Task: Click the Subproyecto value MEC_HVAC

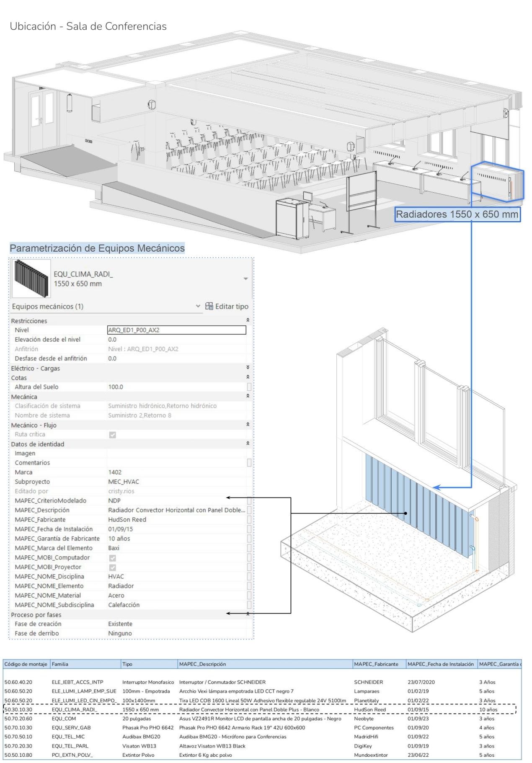Action: [124, 482]
